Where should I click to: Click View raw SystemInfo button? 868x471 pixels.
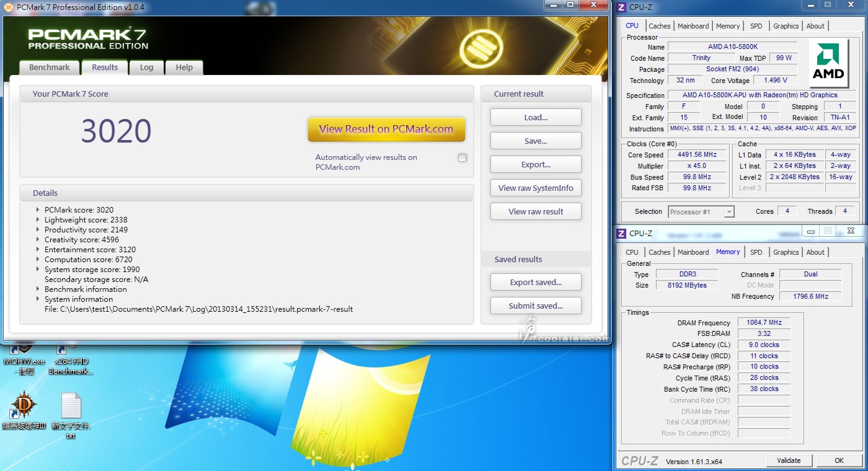pyautogui.click(x=536, y=188)
